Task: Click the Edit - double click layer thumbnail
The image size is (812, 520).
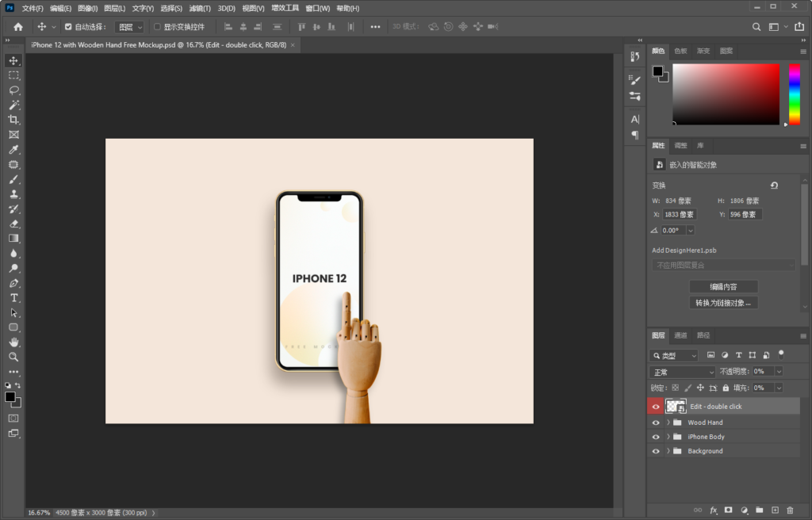Action: click(x=676, y=407)
